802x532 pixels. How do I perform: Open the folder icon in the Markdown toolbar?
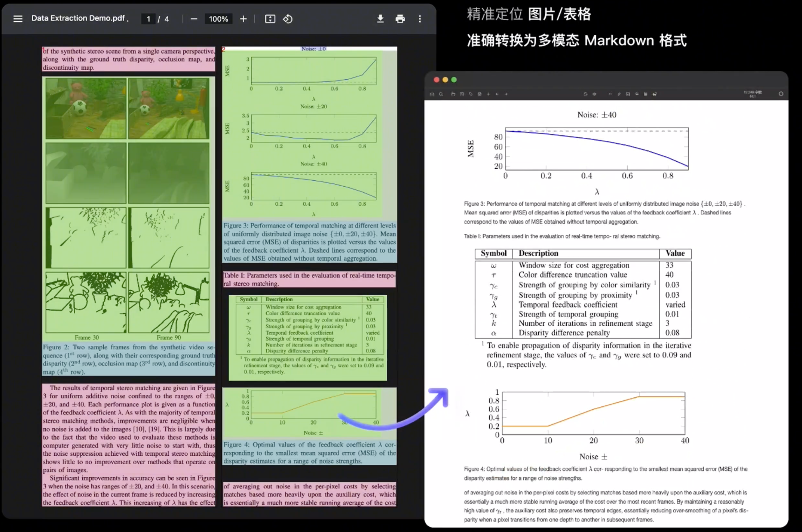click(x=453, y=94)
